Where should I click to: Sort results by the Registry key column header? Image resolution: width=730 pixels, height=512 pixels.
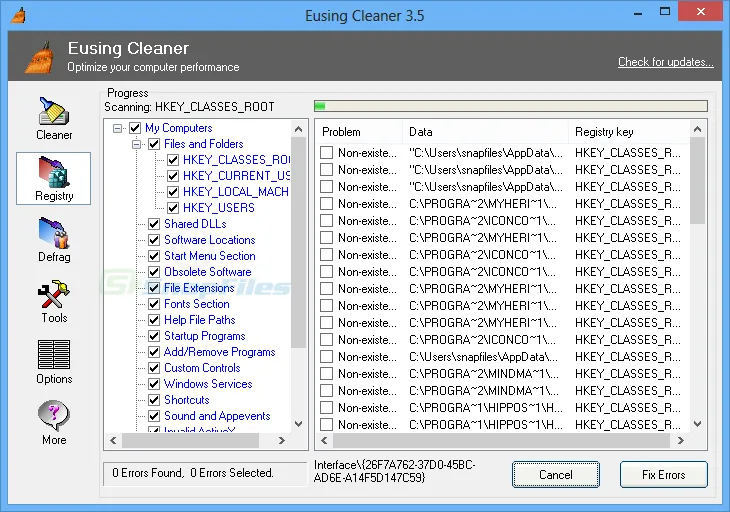coord(629,132)
